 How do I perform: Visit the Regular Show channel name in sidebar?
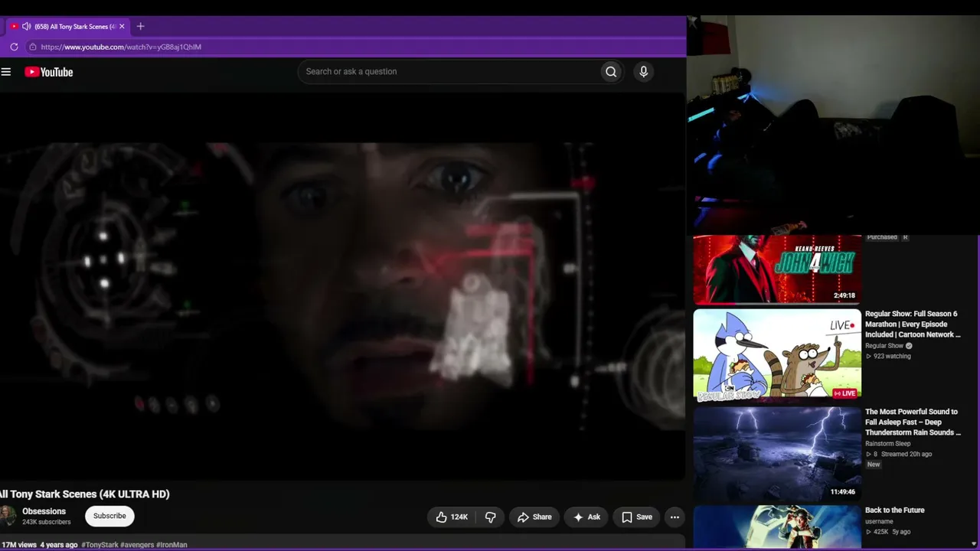884,346
